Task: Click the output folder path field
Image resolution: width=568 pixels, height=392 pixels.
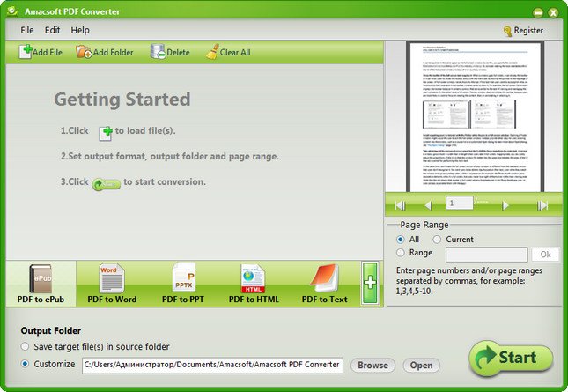Action: [x=212, y=365]
